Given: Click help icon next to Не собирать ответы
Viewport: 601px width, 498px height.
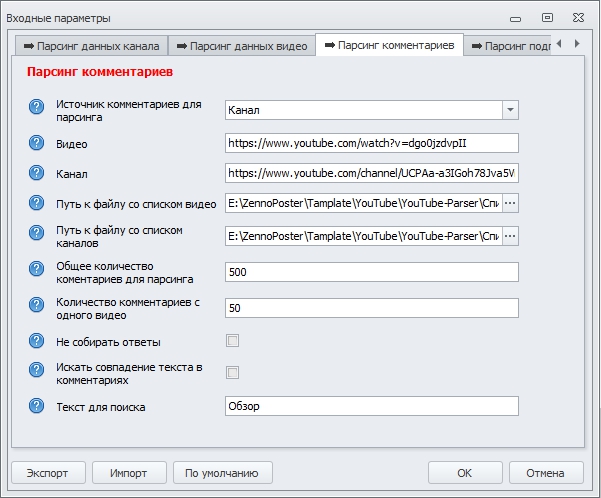Looking at the screenshot, I should click(38, 341).
